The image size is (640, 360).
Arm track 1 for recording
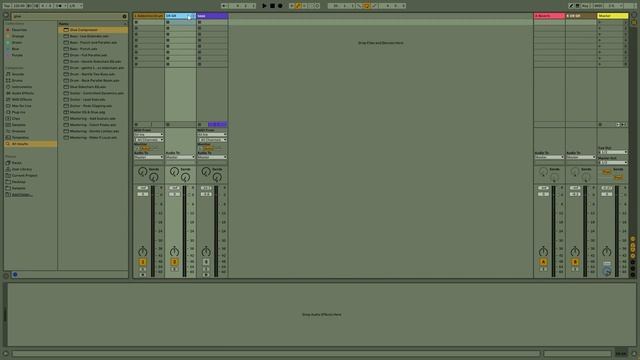coord(142,275)
